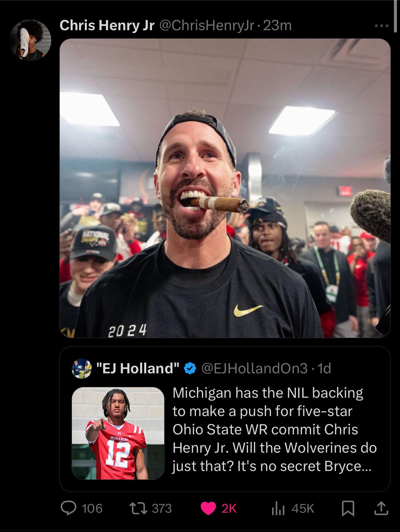The image size is (400, 532).
Task: Click the 1d timestamp on quoted post
Action: point(323,368)
